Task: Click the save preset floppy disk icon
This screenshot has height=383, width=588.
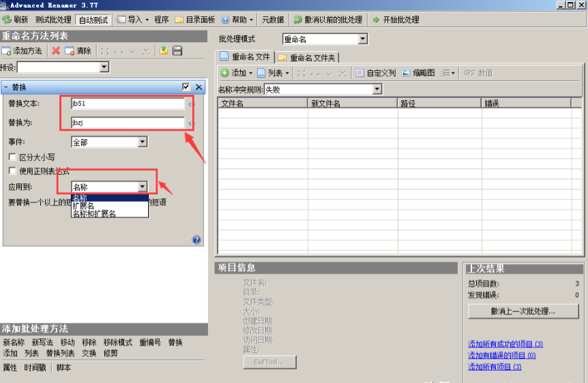Action: tap(177, 50)
